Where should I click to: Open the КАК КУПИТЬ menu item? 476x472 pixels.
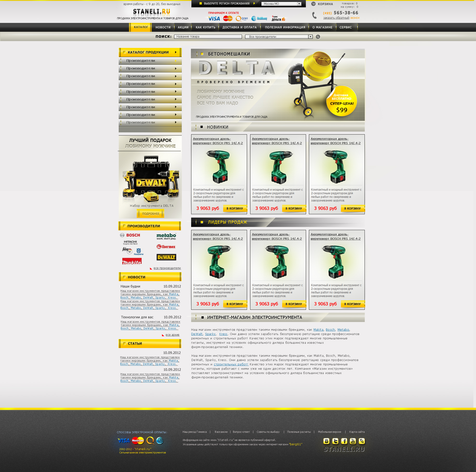coord(205,27)
